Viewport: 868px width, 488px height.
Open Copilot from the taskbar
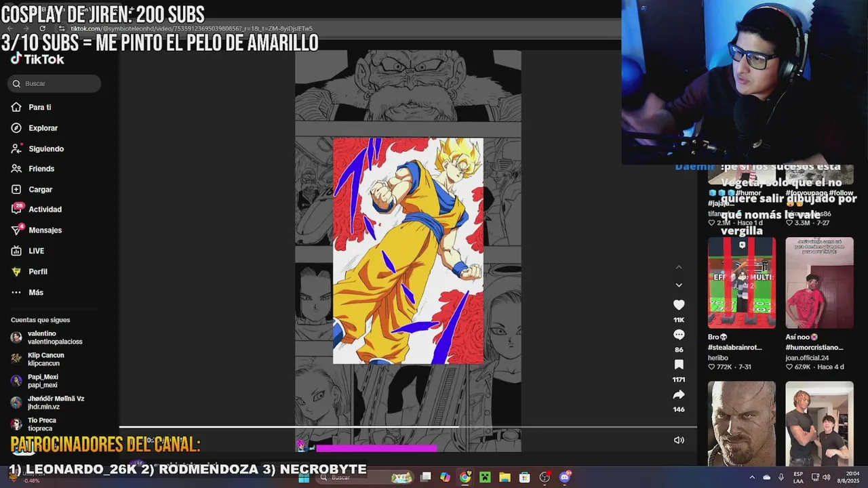tap(446, 477)
